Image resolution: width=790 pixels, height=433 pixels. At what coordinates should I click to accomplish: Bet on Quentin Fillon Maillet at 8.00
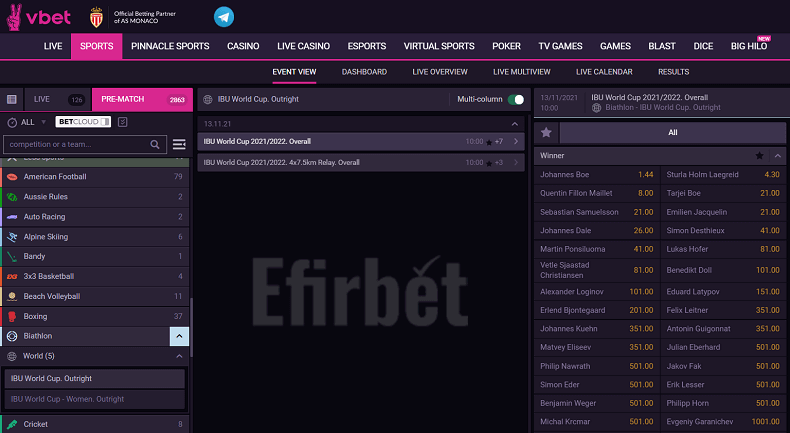(x=597, y=193)
